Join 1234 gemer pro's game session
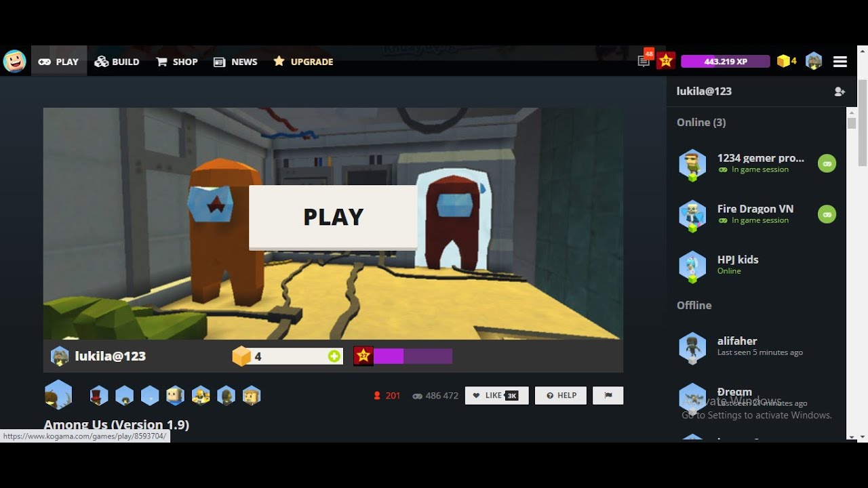Viewport: 868px width, 488px height. click(827, 163)
